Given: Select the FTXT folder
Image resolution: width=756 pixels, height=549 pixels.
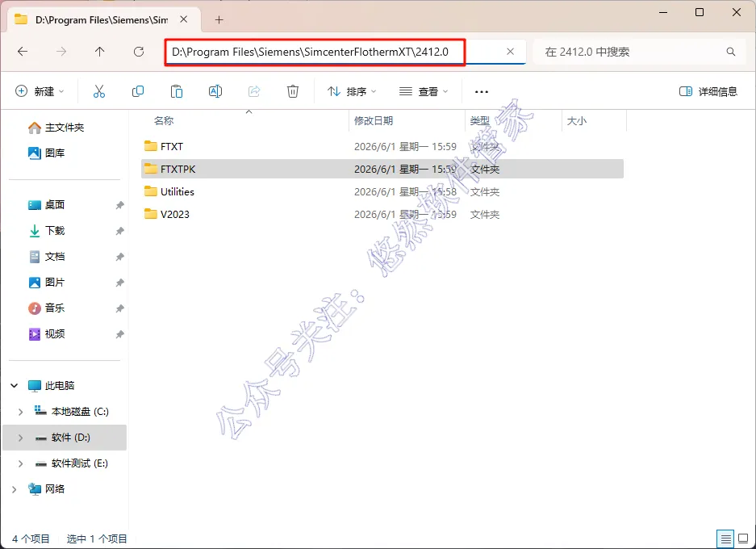Looking at the screenshot, I should click(382, 146).
